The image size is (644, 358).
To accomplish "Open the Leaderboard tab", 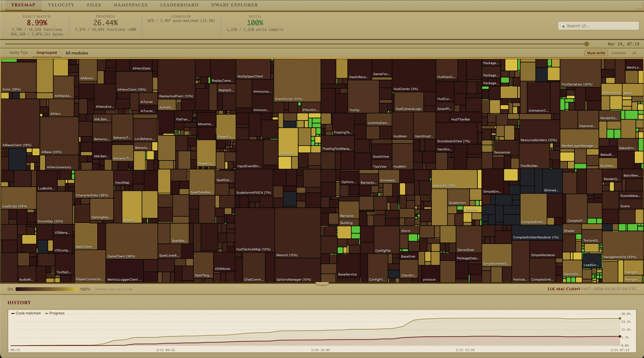I will click(x=179, y=5).
